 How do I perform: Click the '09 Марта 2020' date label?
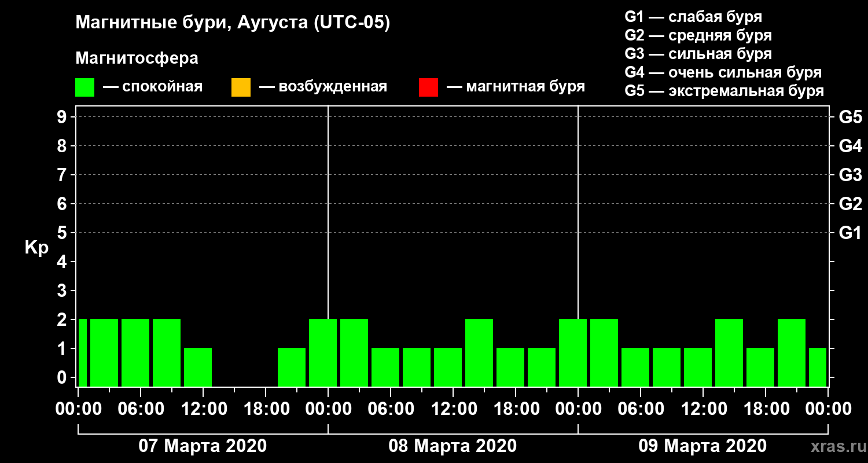pyautogui.click(x=703, y=446)
